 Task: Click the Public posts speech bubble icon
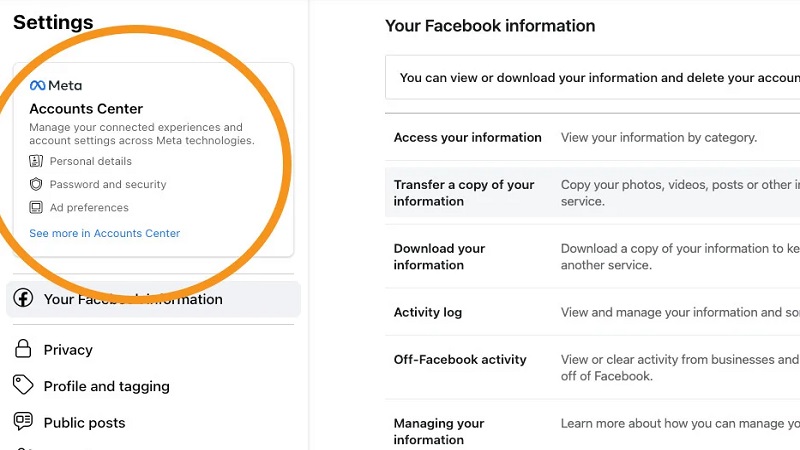point(23,422)
